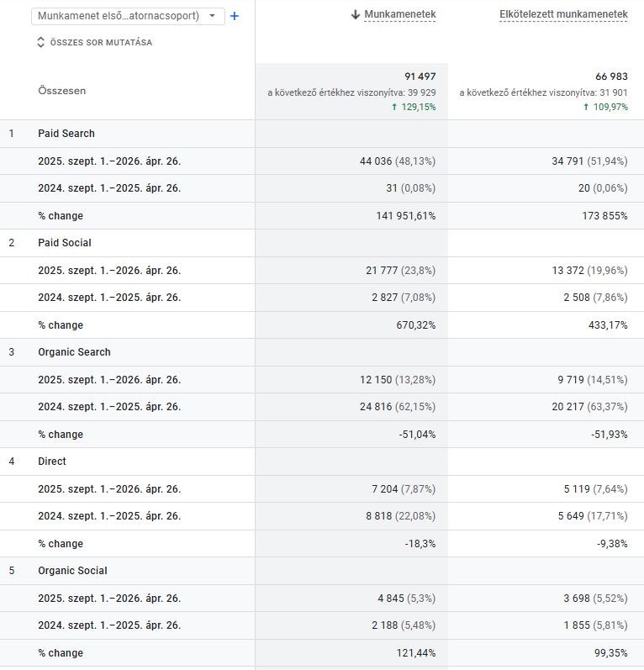Image resolution: width=644 pixels, height=670 pixels.
Task: Click the sort arrow beside Munkamenetek
Action: click(356, 14)
